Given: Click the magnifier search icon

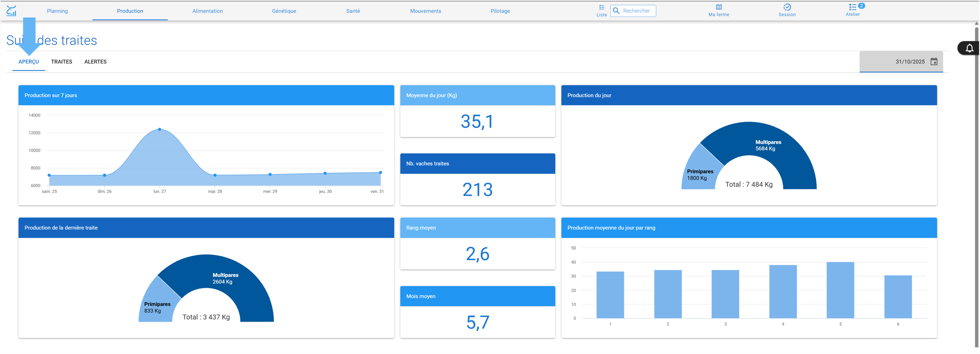Looking at the screenshot, I should click(616, 11).
